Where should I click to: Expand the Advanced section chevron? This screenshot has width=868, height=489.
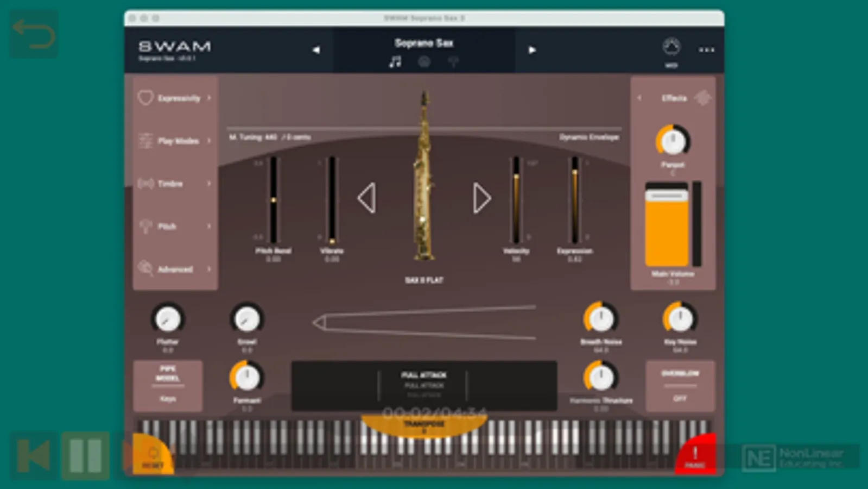pos(209,269)
